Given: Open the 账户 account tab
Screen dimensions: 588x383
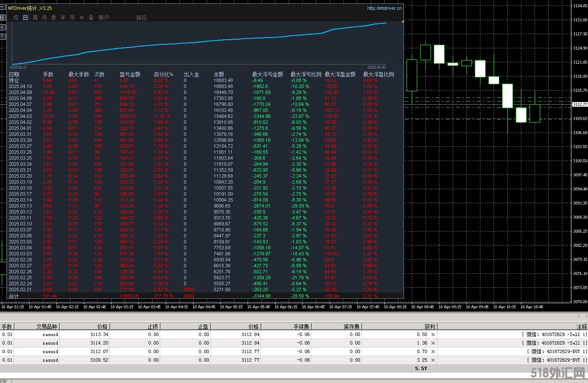Looking at the screenshot, I should click(x=104, y=18).
